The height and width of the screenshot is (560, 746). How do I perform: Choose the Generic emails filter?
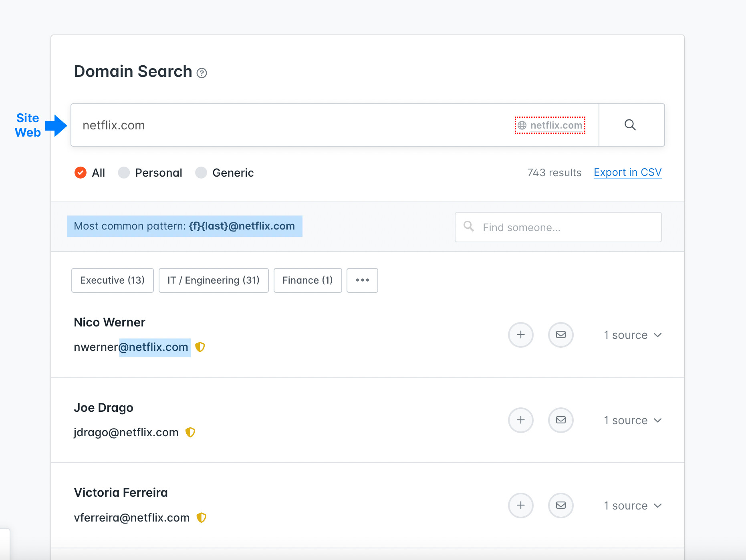click(201, 173)
